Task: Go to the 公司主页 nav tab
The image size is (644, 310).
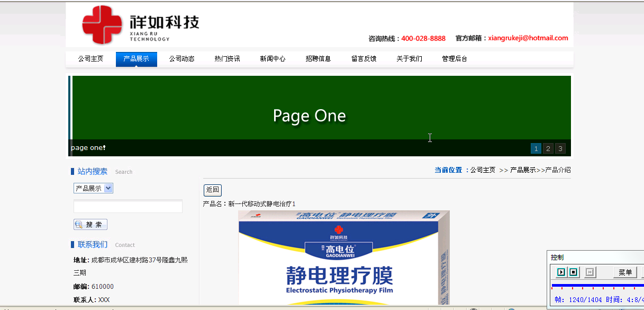Action: pyautogui.click(x=90, y=59)
